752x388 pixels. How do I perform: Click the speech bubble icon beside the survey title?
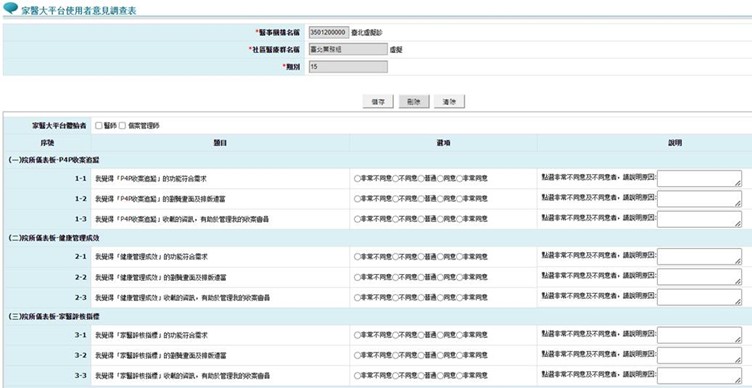pos(11,8)
